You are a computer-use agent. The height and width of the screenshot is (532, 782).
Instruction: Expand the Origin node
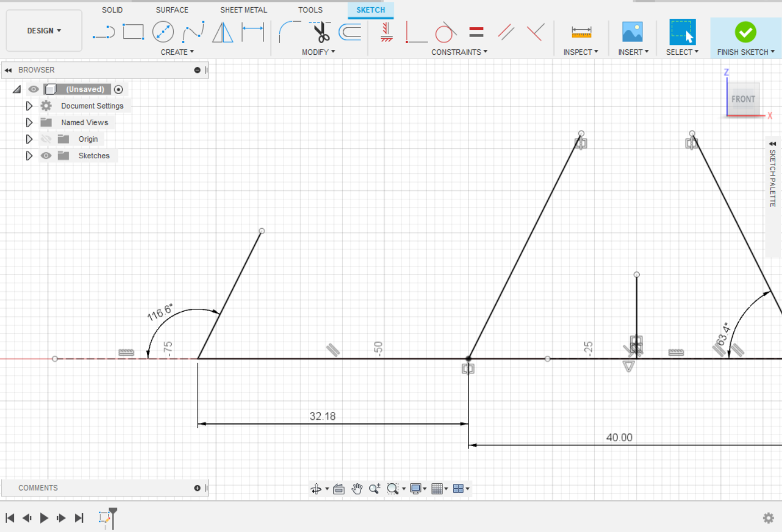[x=29, y=139]
